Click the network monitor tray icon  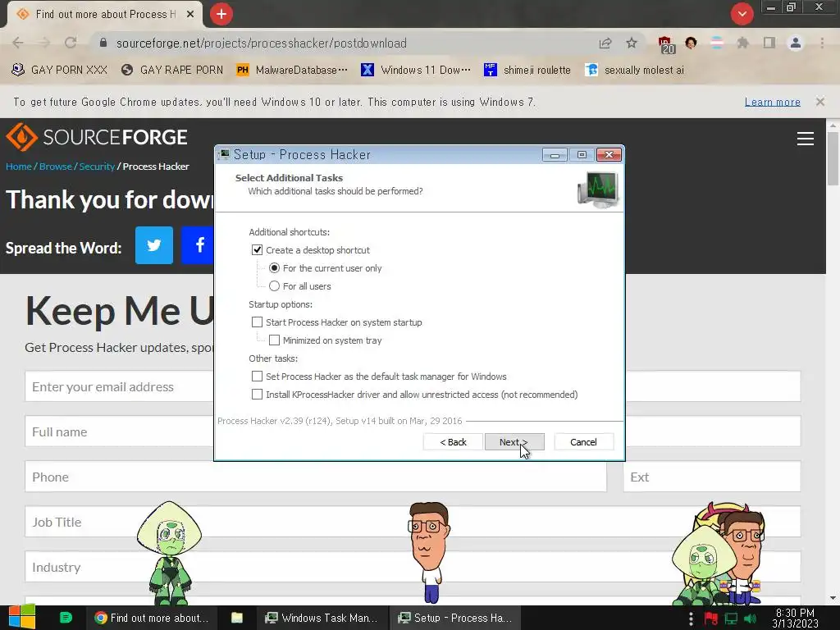731,619
